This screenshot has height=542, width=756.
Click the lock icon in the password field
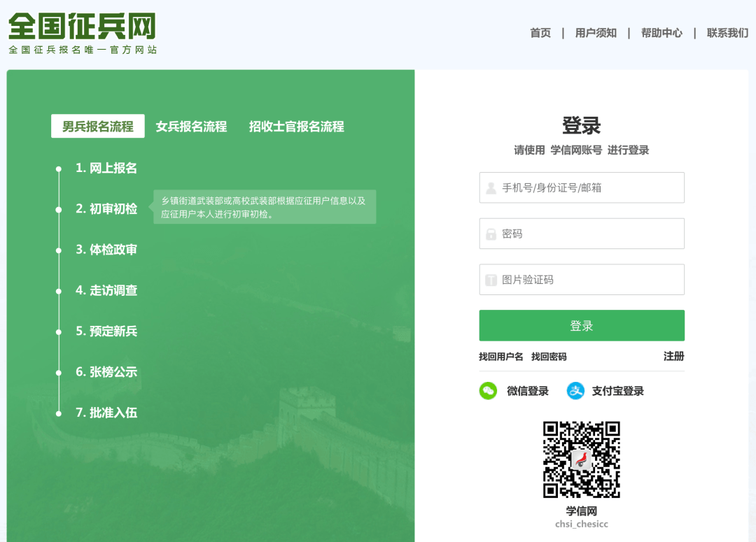(490, 234)
